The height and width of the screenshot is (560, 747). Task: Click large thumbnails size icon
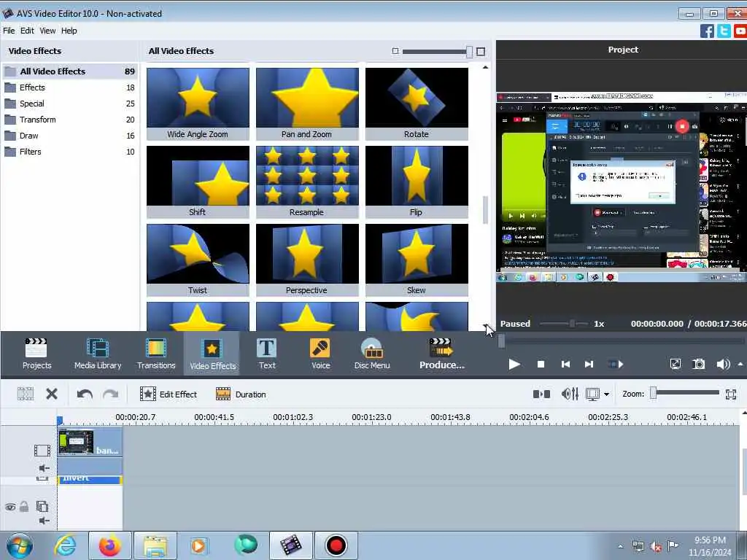[x=481, y=52]
